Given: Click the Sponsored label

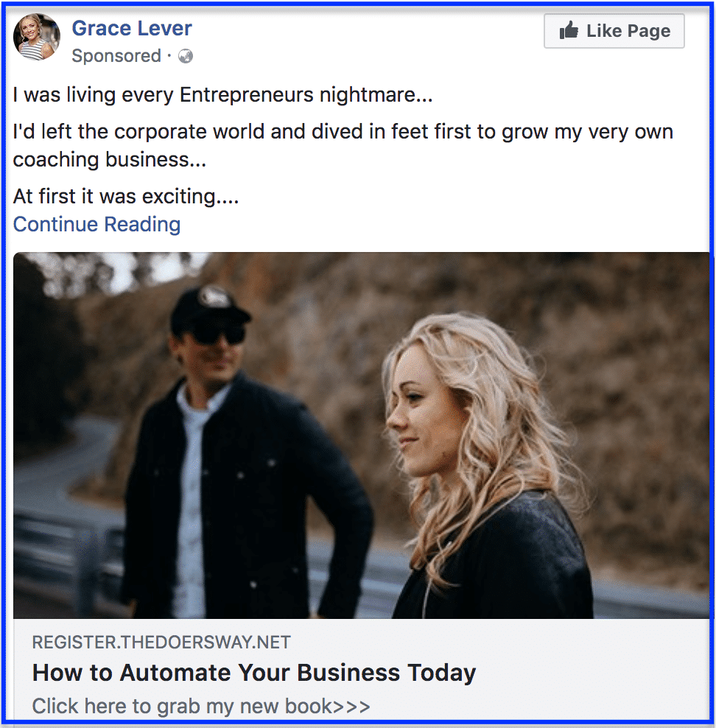Looking at the screenshot, I should click(116, 56).
